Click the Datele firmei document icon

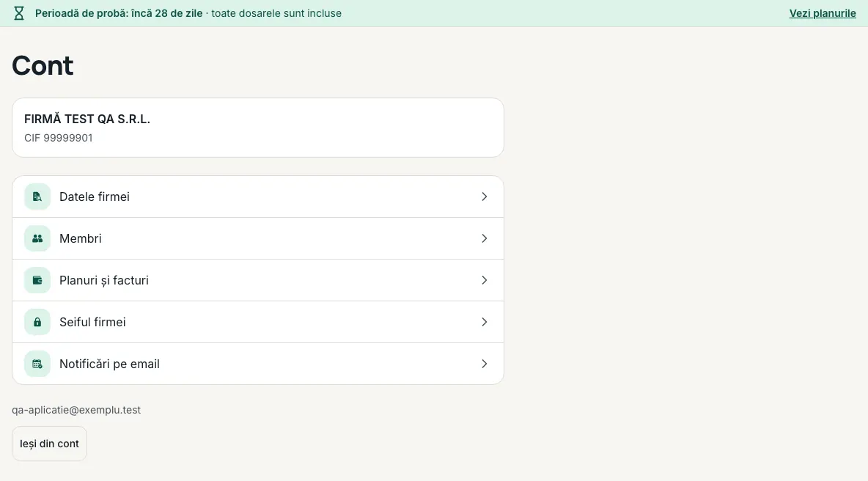click(37, 197)
